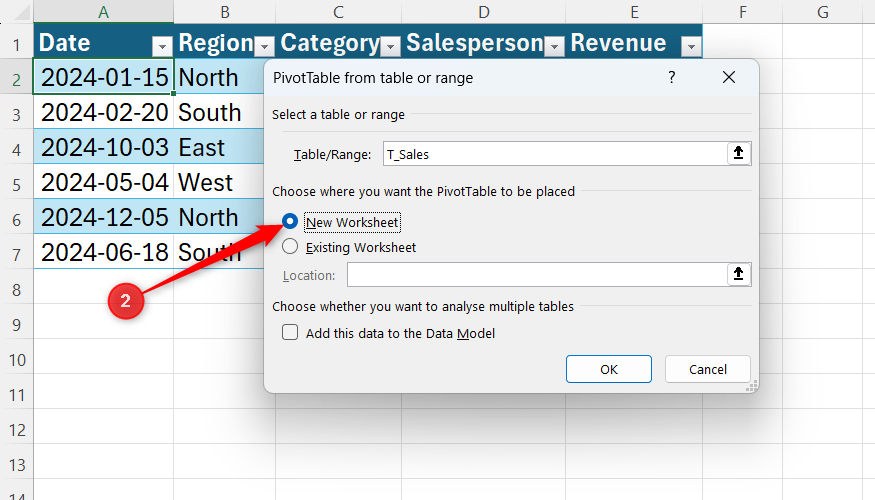The image size is (875, 500).
Task: Cancel the PivotTable dialog
Action: pyautogui.click(x=708, y=369)
